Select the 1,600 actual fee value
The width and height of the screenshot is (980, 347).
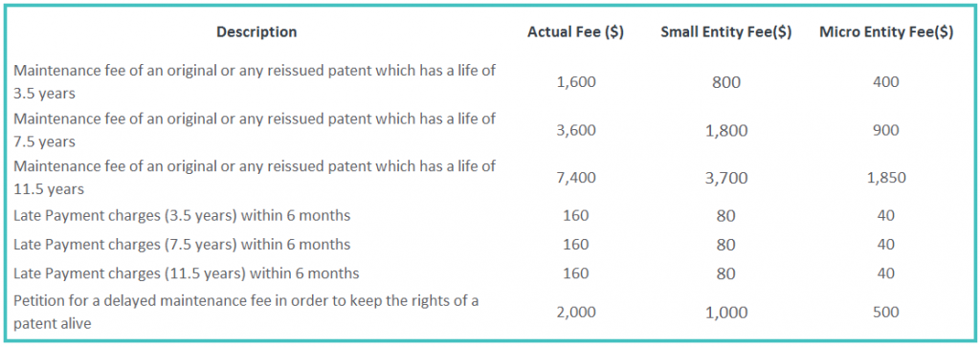point(575,82)
